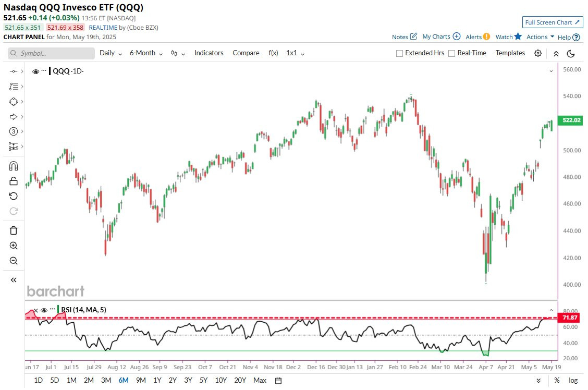588x390 pixels.
Task: Click the Watch star icon
Action: (518, 36)
